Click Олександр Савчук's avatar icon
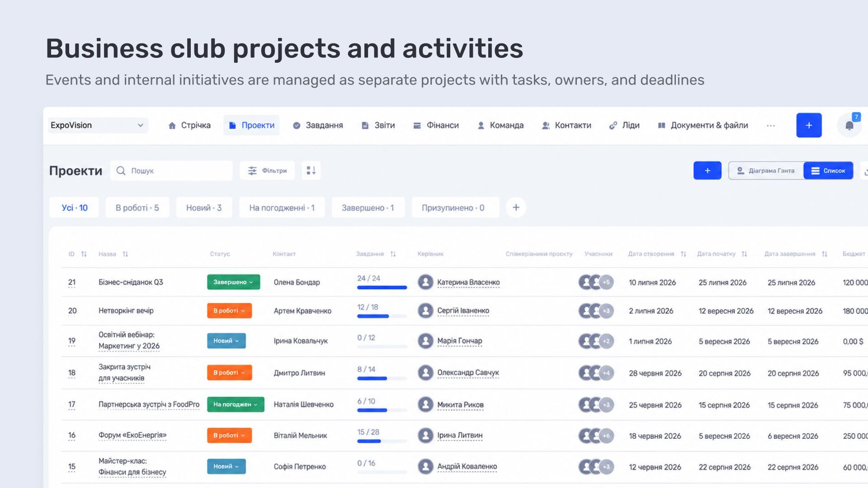Viewport: 868px width, 488px height. coord(425,372)
